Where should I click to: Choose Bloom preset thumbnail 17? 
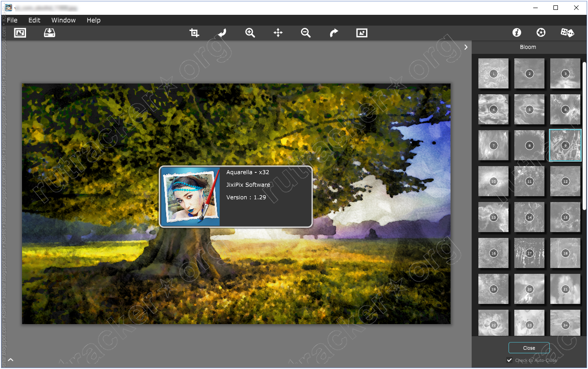(529, 253)
